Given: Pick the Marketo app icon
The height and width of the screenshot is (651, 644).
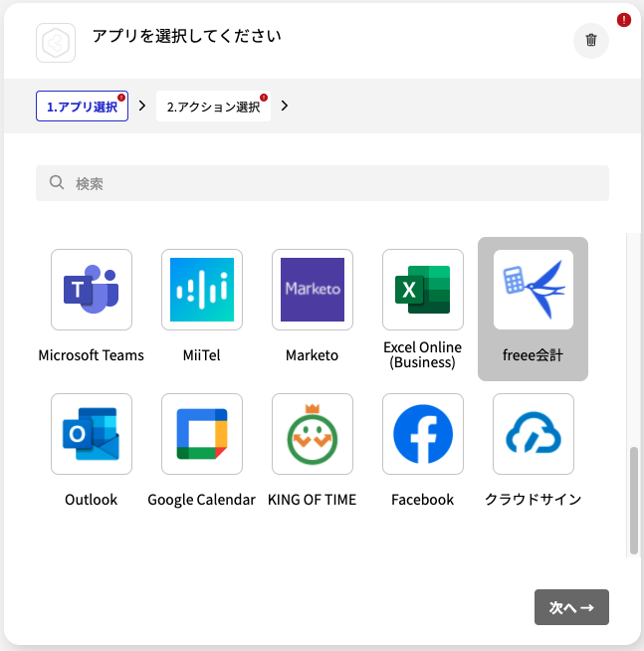Looking at the screenshot, I should click(313, 290).
